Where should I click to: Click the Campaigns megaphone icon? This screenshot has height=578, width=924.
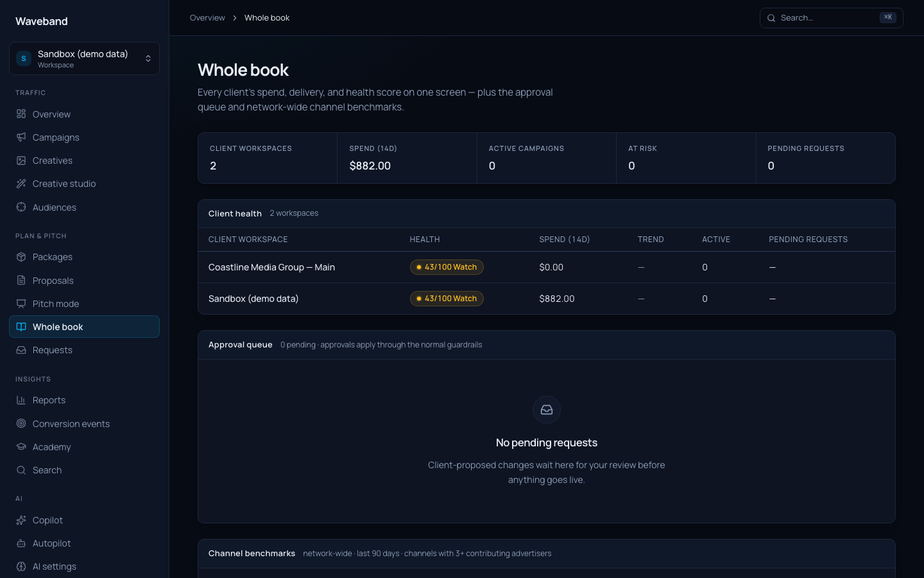(x=21, y=137)
